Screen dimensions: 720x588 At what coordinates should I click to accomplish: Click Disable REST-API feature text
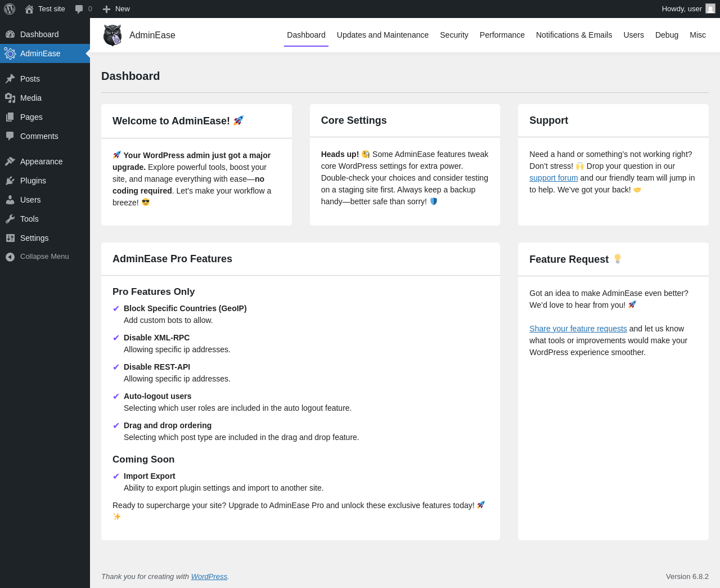click(157, 367)
